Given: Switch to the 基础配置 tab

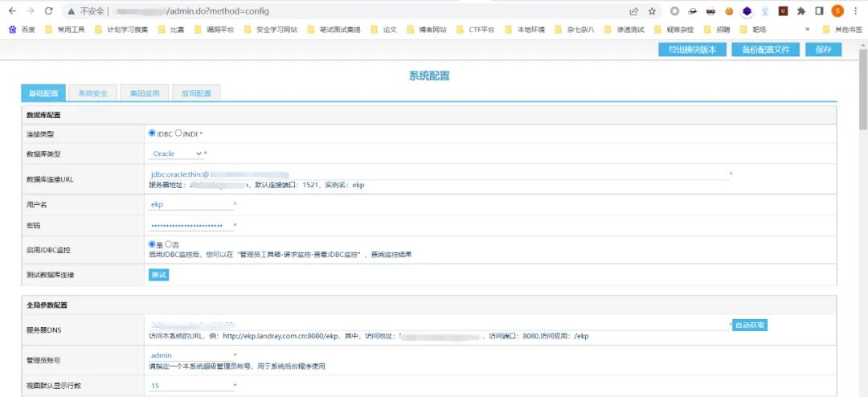Looking at the screenshot, I should [43, 93].
